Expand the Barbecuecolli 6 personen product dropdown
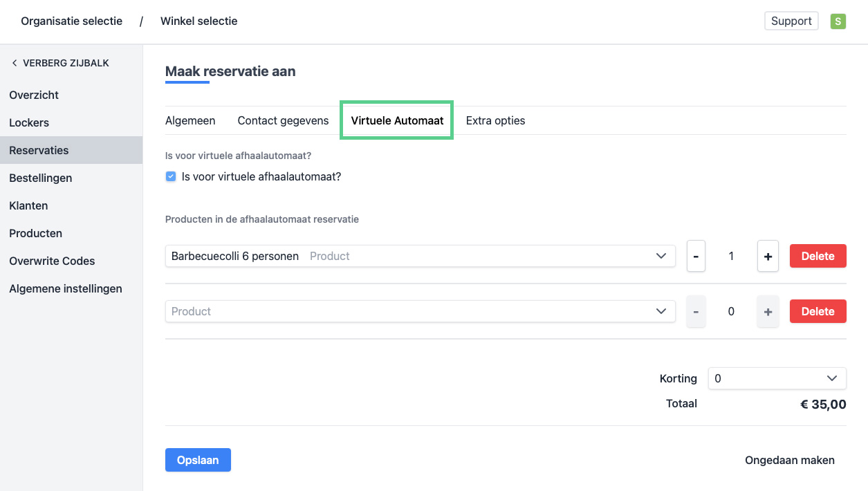The image size is (868, 491). [x=661, y=256]
